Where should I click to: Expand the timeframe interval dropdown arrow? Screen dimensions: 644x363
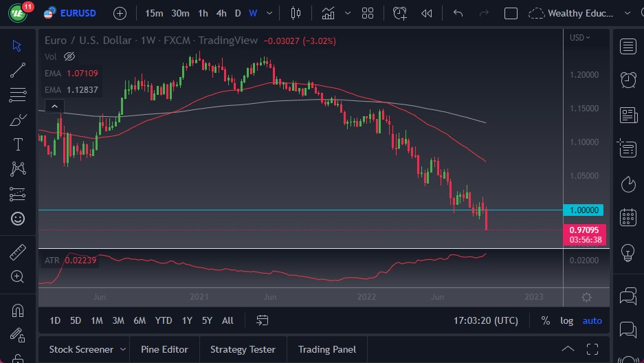click(x=269, y=13)
